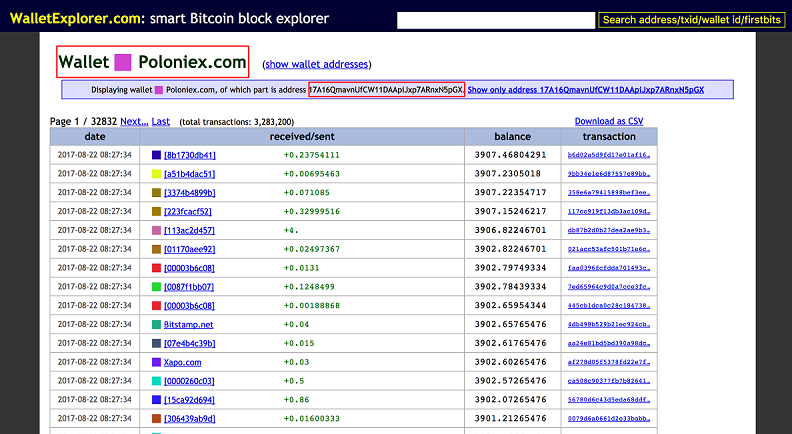Image resolution: width=792 pixels, height=434 pixels.
Task: Click the cyan swatch beside wallet 0000260c03
Action: tap(157, 381)
